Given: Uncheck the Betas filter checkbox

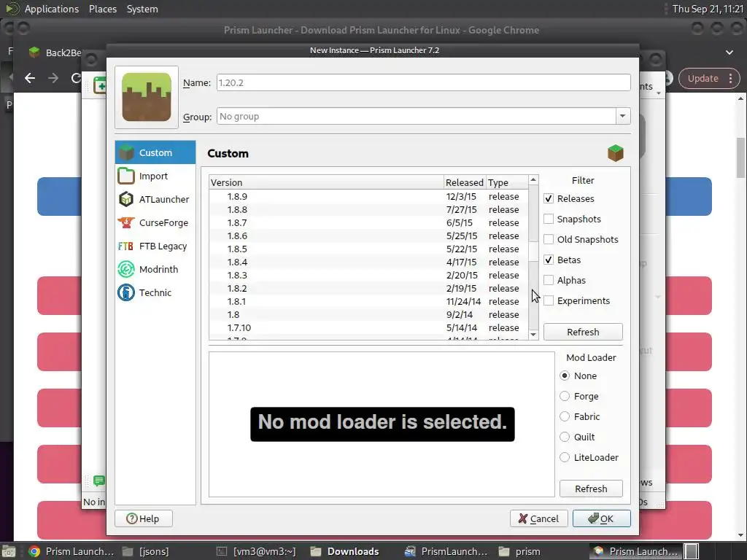Looking at the screenshot, I should 549,260.
